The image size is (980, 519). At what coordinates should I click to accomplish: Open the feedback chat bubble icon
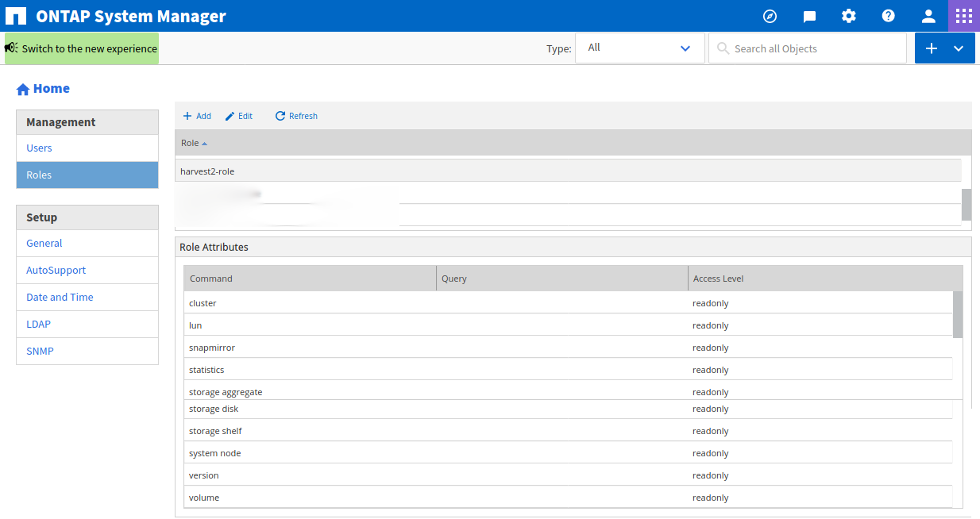pyautogui.click(x=808, y=16)
